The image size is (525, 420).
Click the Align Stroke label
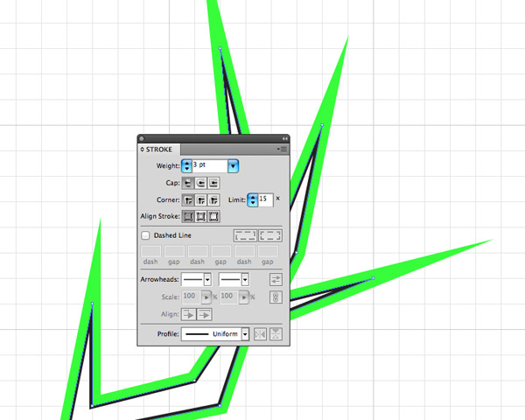tap(160, 216)
